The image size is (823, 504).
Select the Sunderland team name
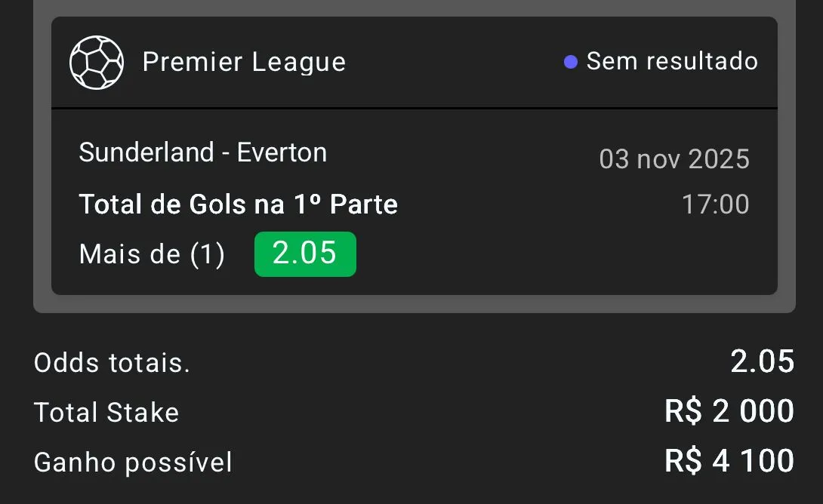tap(146, 152)
